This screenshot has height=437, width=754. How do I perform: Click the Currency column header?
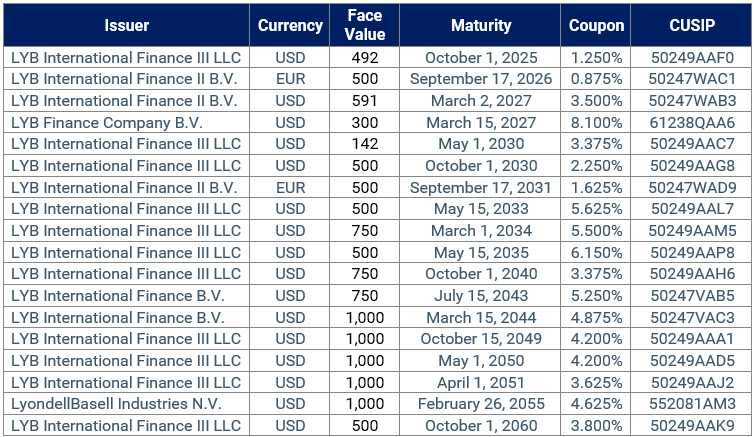(x=290, y=26)
